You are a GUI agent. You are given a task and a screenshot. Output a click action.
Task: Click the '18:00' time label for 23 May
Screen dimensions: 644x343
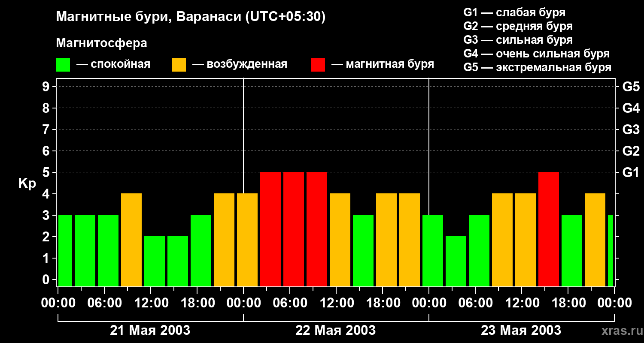568,303
